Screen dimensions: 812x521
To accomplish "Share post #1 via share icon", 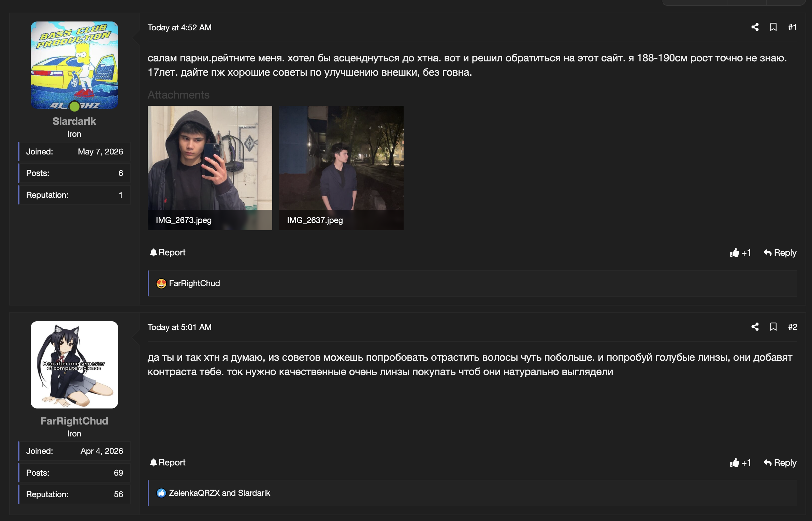I will click(x=755, y=27).
